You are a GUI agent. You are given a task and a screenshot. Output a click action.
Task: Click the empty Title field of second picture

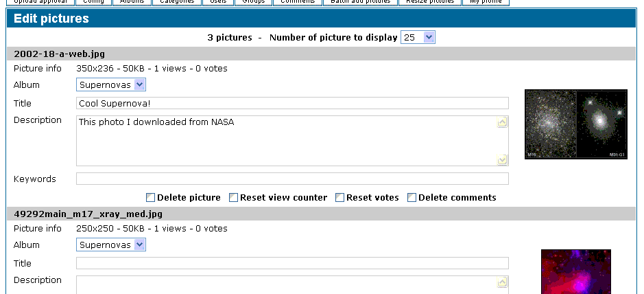[x=292, y=263]
